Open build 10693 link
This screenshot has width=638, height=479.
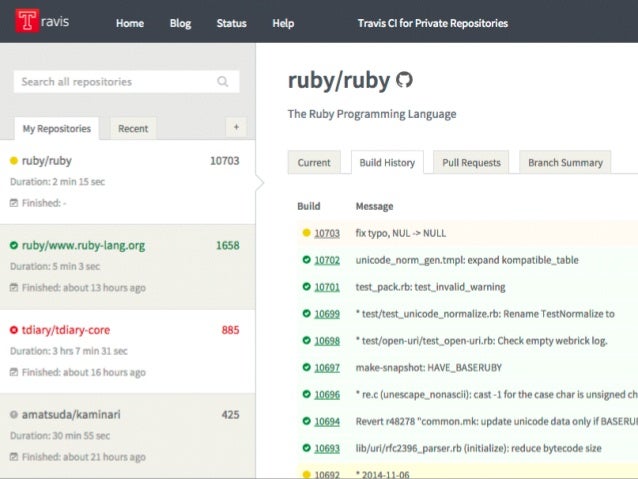(x=327, y=448)
